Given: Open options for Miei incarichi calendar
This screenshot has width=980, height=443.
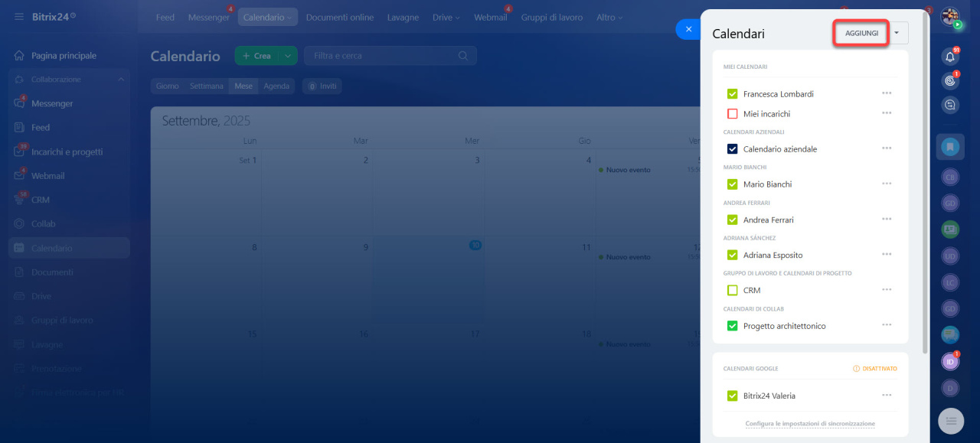Looking at the screenshot, I should coord(887,113).
